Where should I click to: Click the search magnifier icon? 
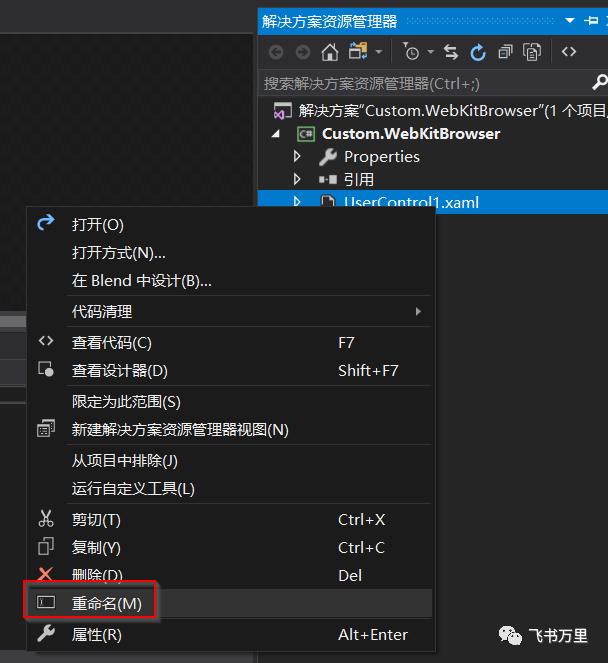point(600,82)
